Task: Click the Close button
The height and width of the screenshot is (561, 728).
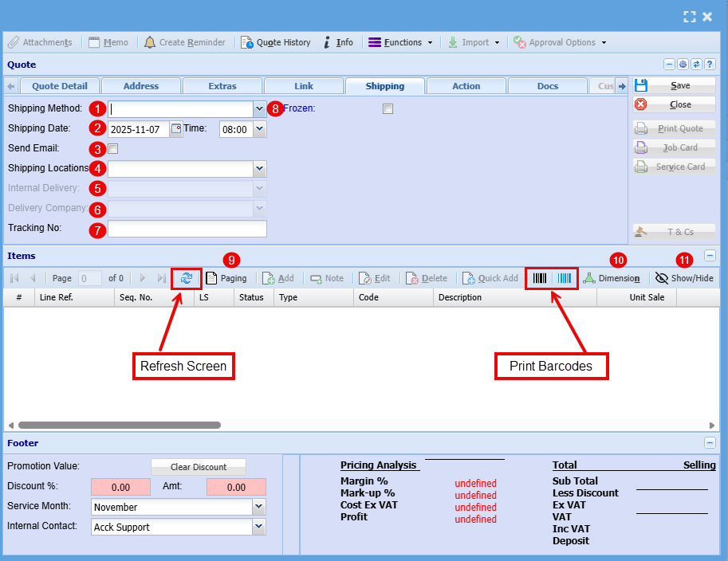Action: (674, 104)
